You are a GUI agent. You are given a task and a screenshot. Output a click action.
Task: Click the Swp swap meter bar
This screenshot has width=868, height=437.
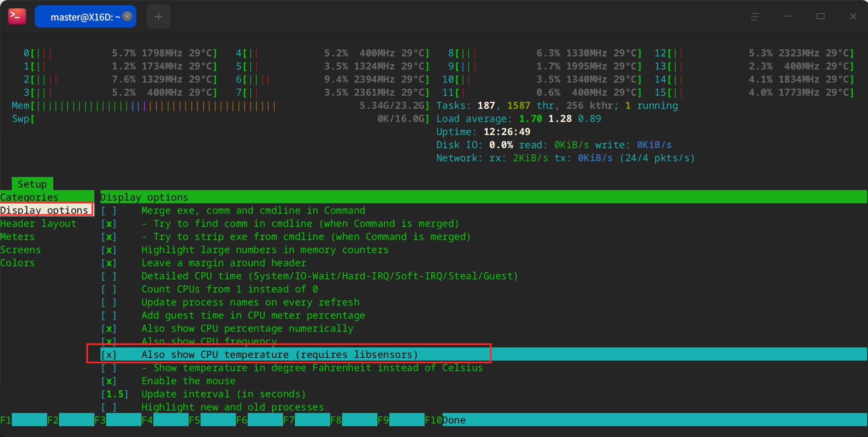pos(221,118)
